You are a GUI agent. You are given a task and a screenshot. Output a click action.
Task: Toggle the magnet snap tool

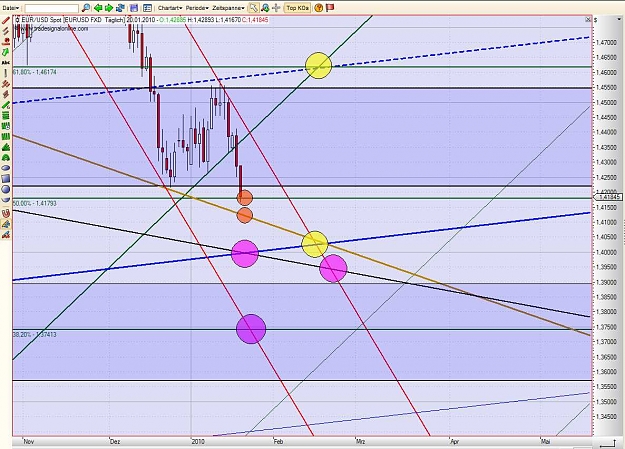[x=6, y=213]
